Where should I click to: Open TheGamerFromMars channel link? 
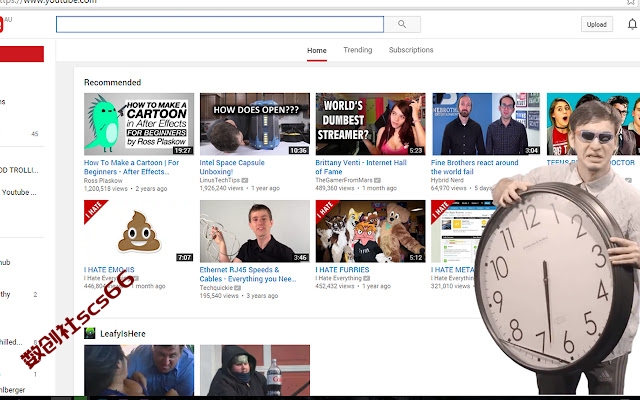pos(344,180)
